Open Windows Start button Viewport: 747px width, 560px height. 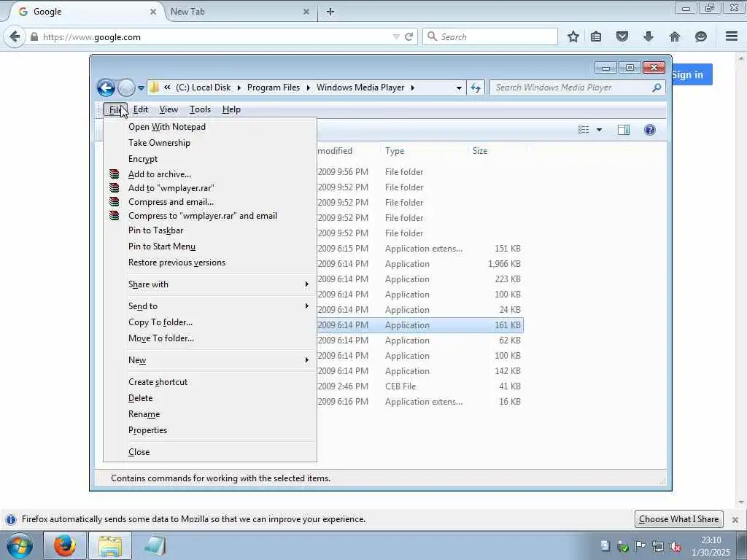pos(20,545)
